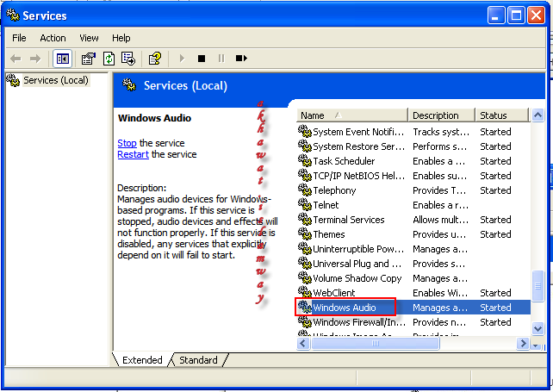
Task: Open the View menu
Action: click(x=89, y=38)
